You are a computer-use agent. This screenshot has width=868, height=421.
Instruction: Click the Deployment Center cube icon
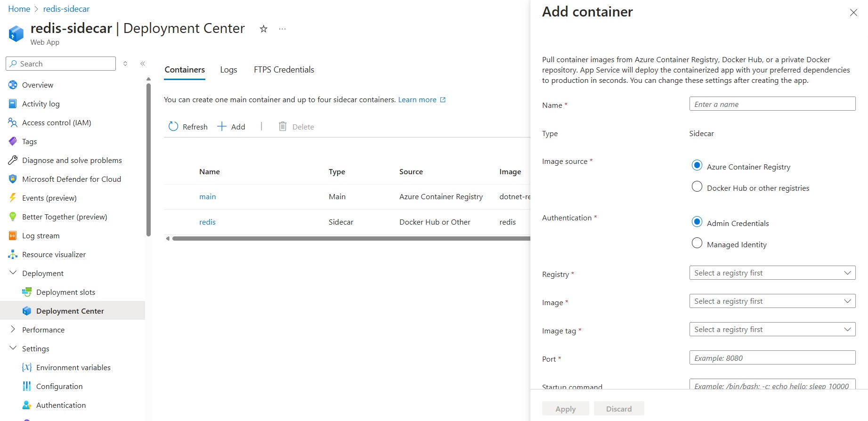click(x=27, y=311)
